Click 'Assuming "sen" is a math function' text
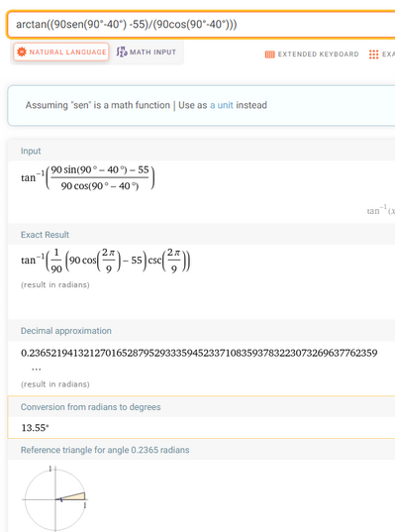The width and height of the screenshot is (395, 532). (98, 105)
